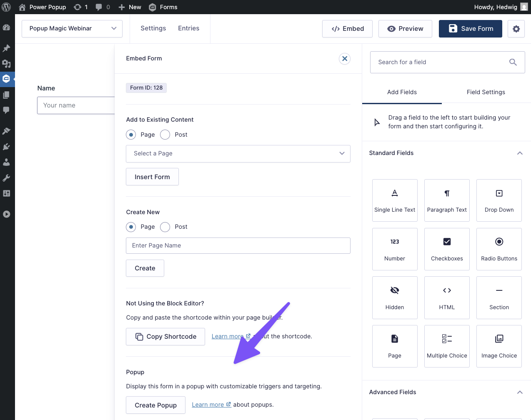Viewport: 531px width, 420px height.
Task: Select Post radio under Create New
Action: (x=165, y=227)
